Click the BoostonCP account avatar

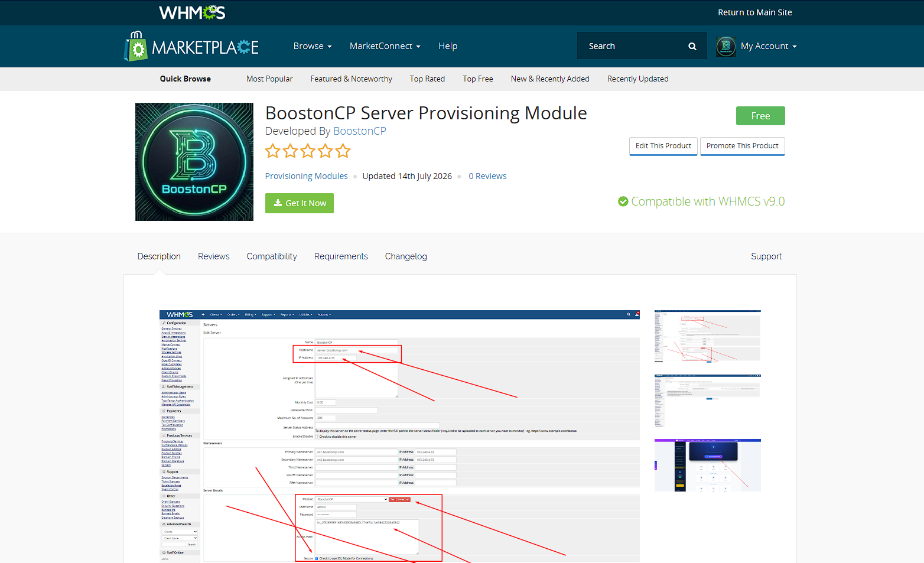point(726,46)
